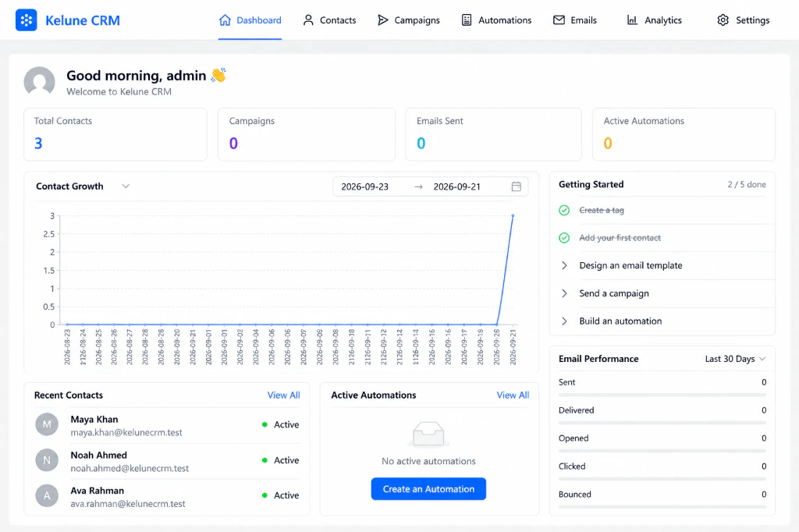The image size is (799, 532).
Task: Click the Delivered progress bar
Action: click(x=662, y=423)
